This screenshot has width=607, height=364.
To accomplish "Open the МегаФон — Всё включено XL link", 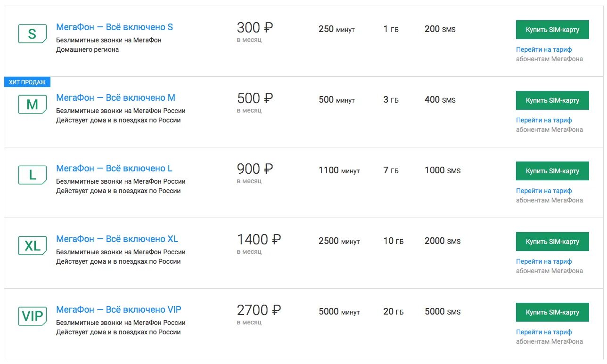I will [117, 239].
